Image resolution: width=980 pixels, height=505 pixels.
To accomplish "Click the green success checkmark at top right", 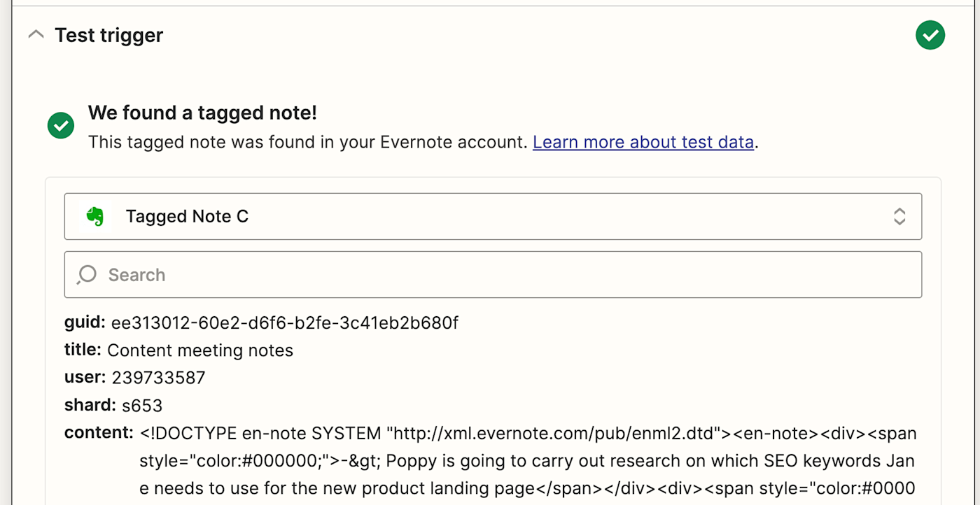I will coord(930,35).
